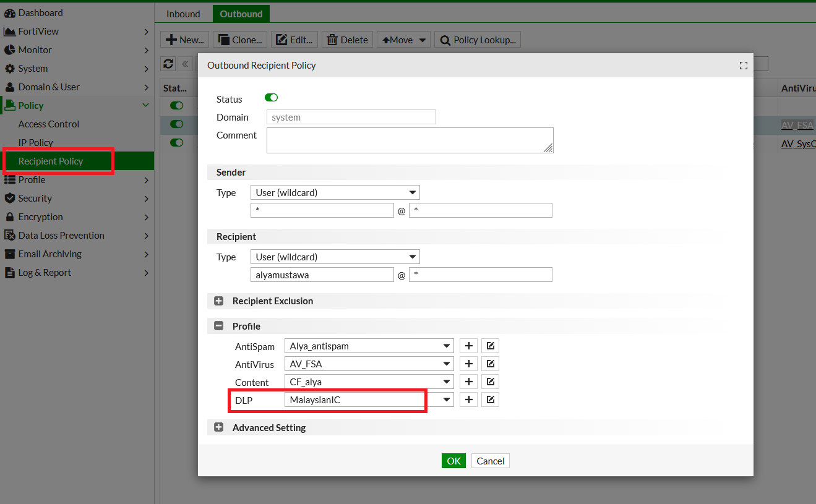Add new AntiVirus profile with plus

click(x=469, y=364)
